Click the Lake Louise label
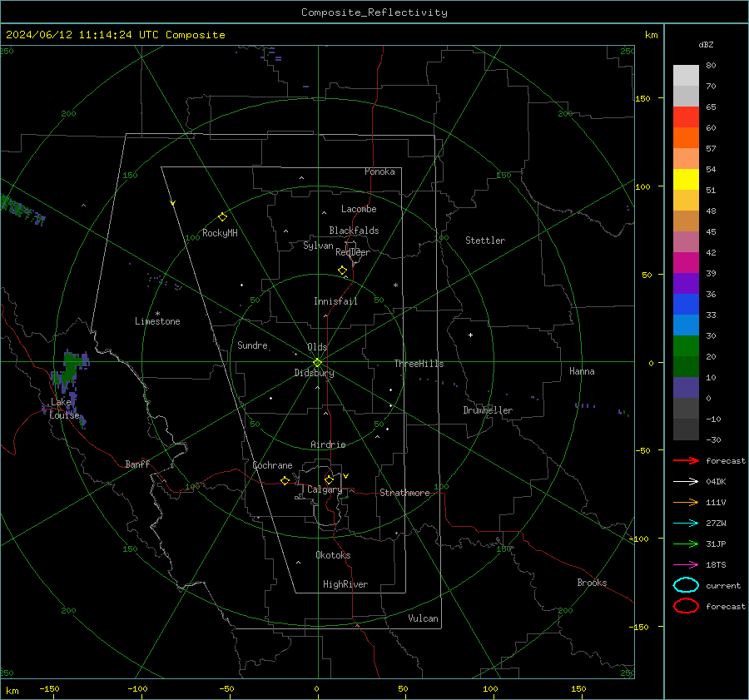 pos(64,409)
